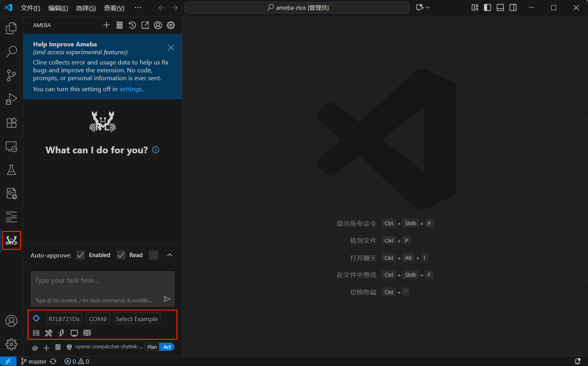Screen dimensions: 588x366
Task: Open the RTL8721Dx chip selector
Action: (x=64, y=319)
